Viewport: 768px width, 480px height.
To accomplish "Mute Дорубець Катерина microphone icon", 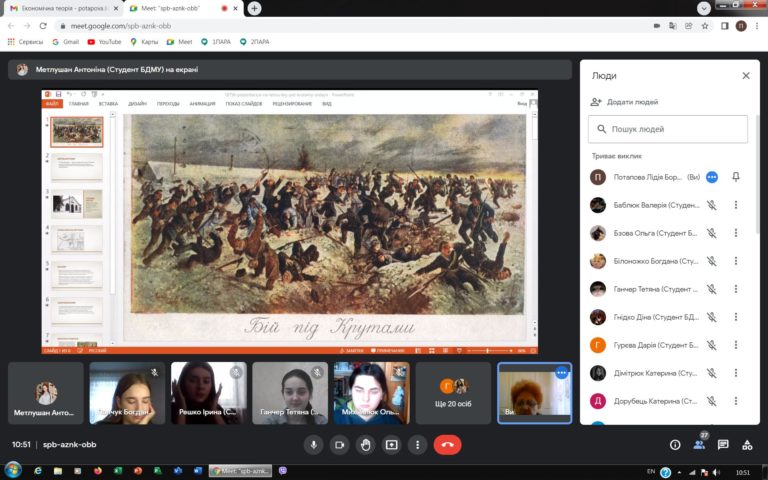I will [712, 401].
